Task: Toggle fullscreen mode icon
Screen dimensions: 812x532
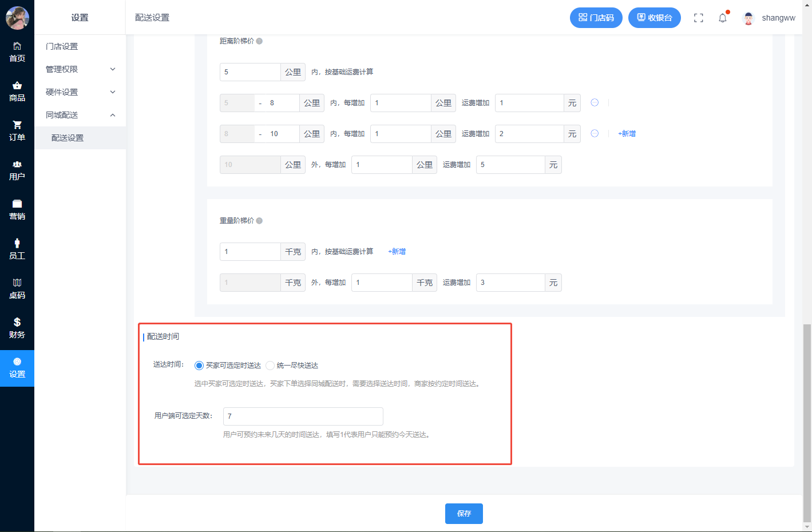Action: (698, 18)
